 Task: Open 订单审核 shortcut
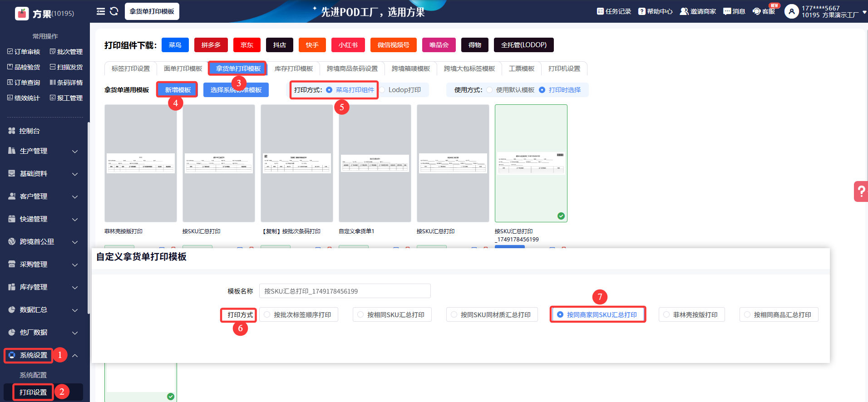tap(24, 52)
